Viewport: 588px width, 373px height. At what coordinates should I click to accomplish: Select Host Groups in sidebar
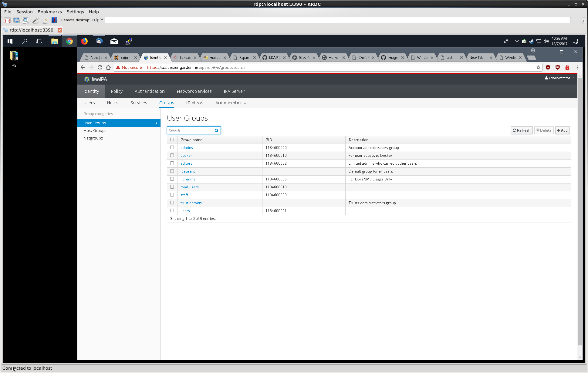click(x=95, y=131)
